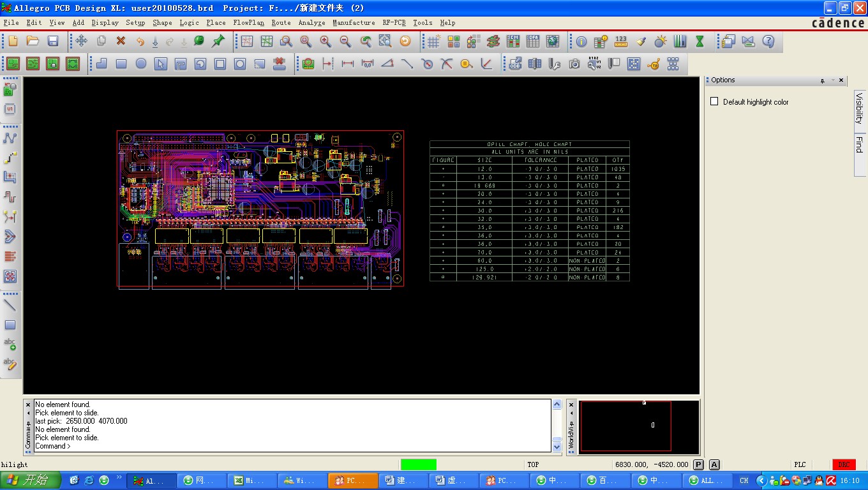Click the red DRC status indicator
This screenshot has width=868, height=490.
click(x=844, y=464)
